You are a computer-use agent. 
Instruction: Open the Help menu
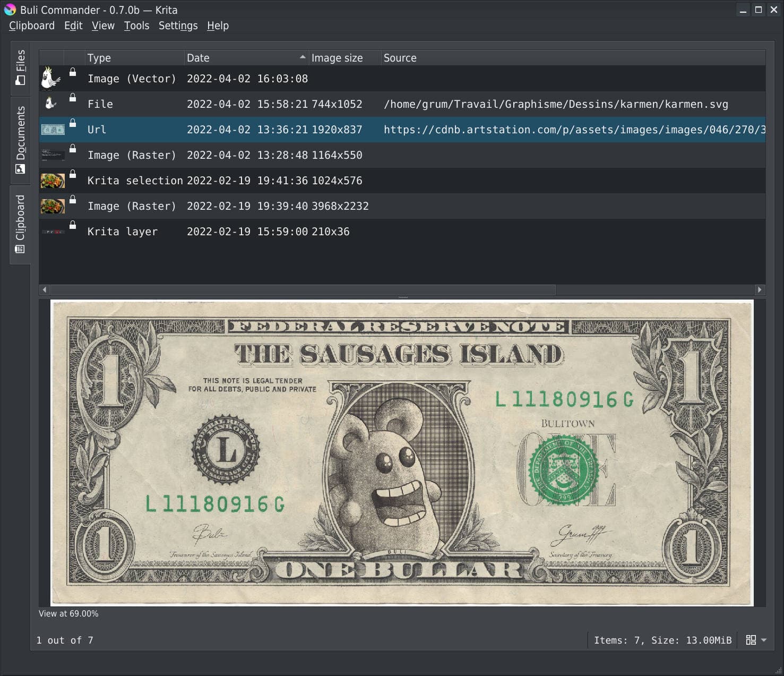218,25
